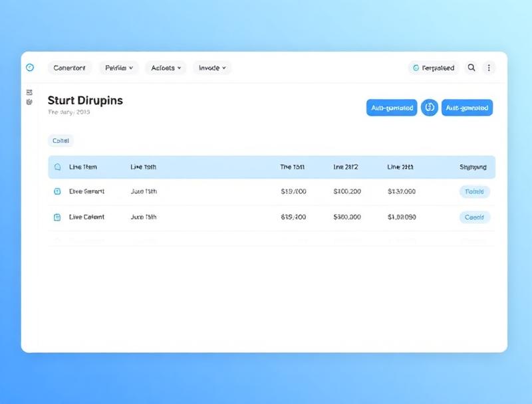Click the Caeold status badge
The width and height of the screenshot is (532, 404).
[x=474, y=217]
